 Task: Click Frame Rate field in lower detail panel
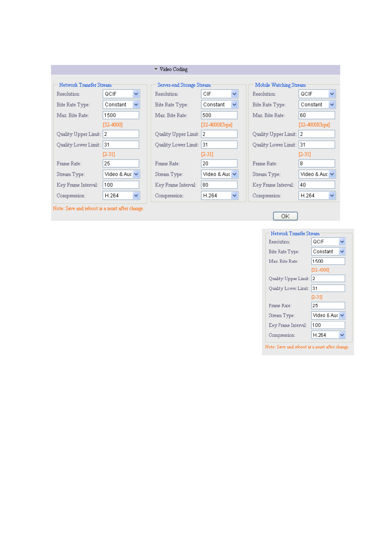click(x=328, y=306)
